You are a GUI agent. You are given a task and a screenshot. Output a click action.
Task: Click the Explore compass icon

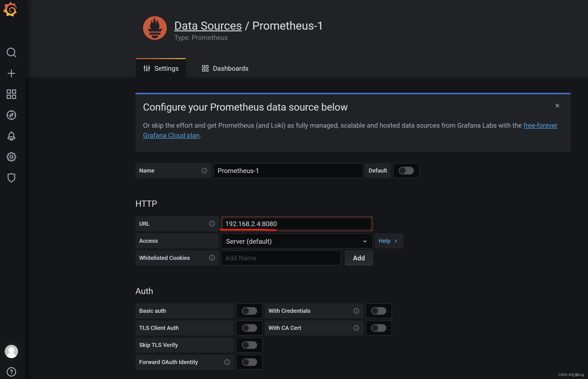coord(12,115)
